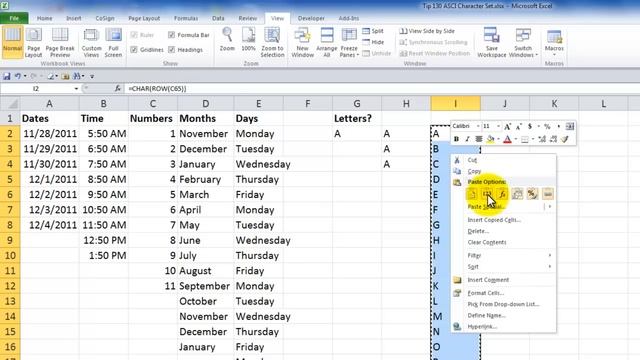Image resolution: width=640 pixels, height=360 pixels.
Task: Open the mini toolbar font size dropdown
Action: [x=498, y=127]
